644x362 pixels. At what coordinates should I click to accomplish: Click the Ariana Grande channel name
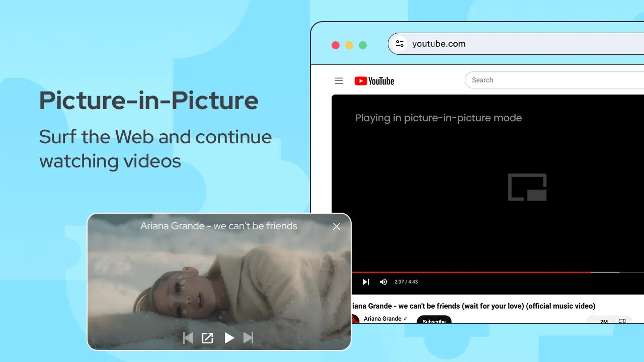tap(382, 319)
